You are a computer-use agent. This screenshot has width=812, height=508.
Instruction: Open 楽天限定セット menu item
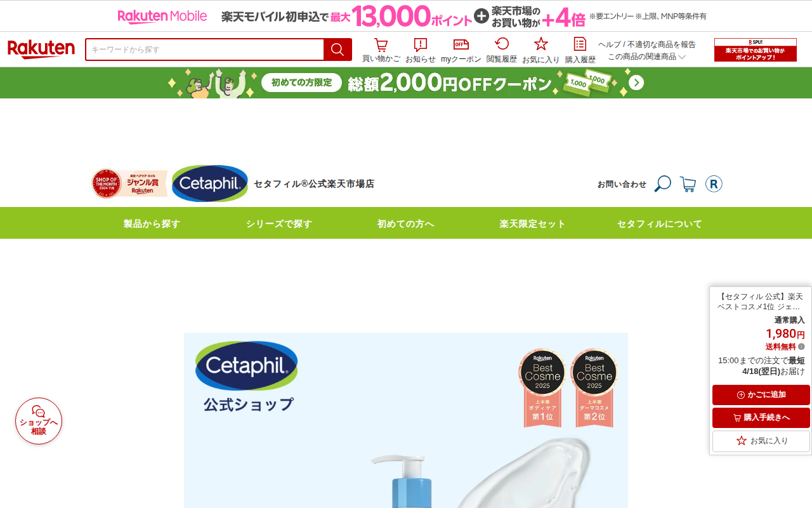click(x=532, y=224)
